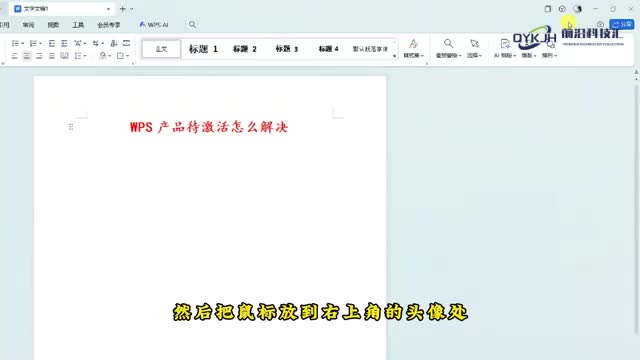Open the Find and Replace tool
Viewport: 640px width, 360px height.
[448, 48]
